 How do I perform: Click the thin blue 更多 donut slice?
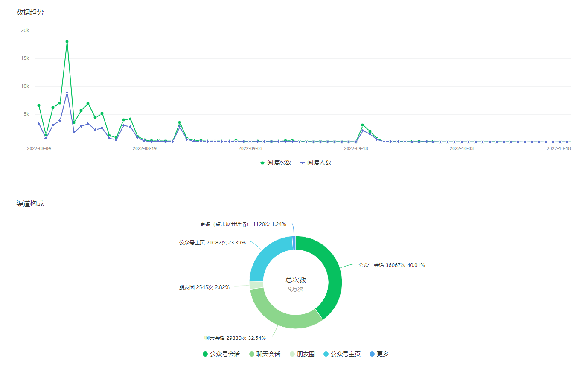coord(294,243)
